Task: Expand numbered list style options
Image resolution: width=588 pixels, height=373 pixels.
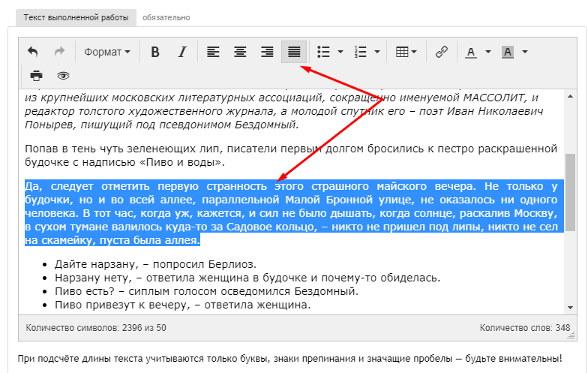Action: pos(377,52)
